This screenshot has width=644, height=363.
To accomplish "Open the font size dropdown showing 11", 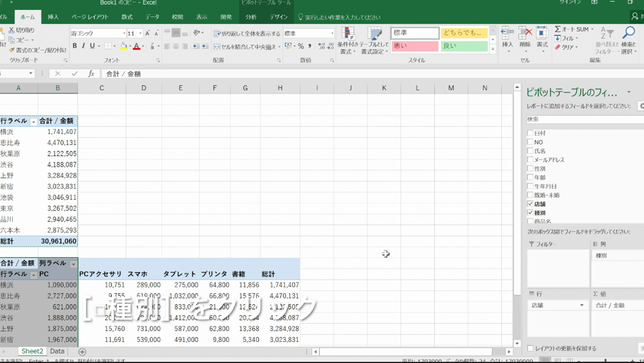I will point(139,33).
